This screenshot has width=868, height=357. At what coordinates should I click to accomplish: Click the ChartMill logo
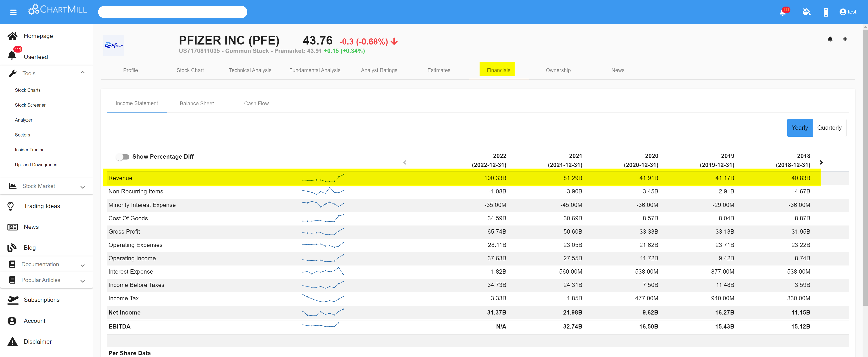click(x=58, y=10)
